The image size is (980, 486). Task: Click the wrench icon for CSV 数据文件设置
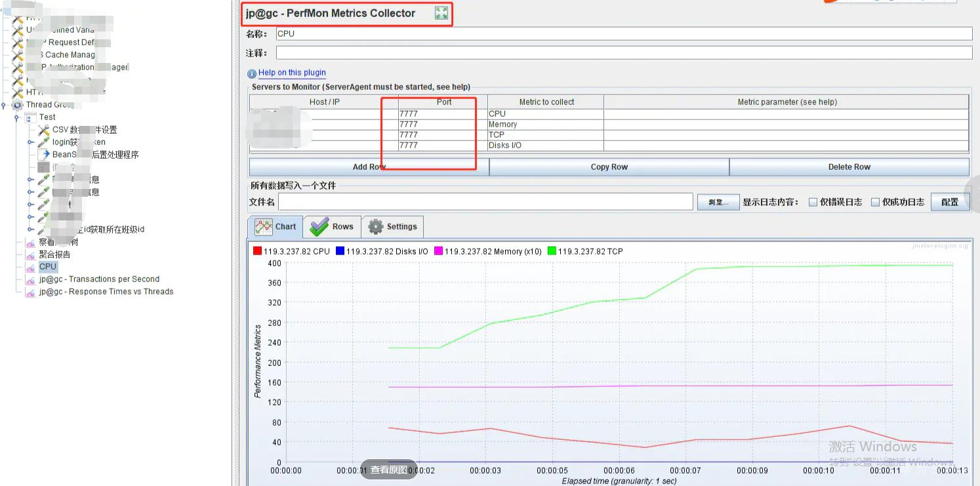point(44,130)
